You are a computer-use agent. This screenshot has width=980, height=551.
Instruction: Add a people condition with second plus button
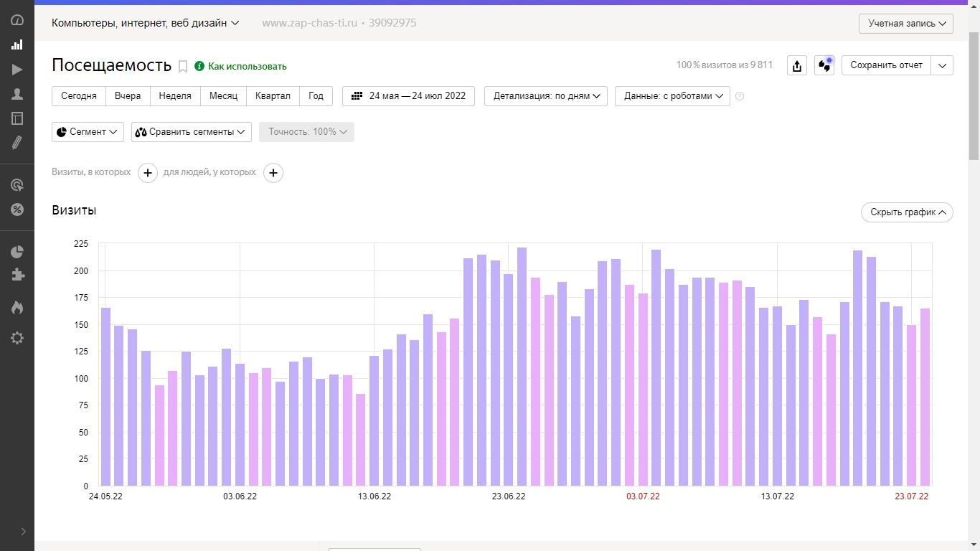273,173
